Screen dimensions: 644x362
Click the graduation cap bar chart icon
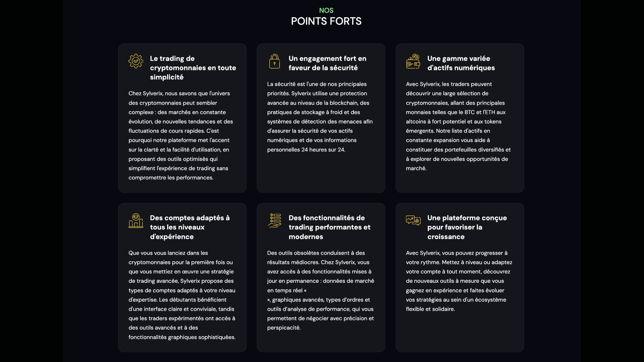136,221
